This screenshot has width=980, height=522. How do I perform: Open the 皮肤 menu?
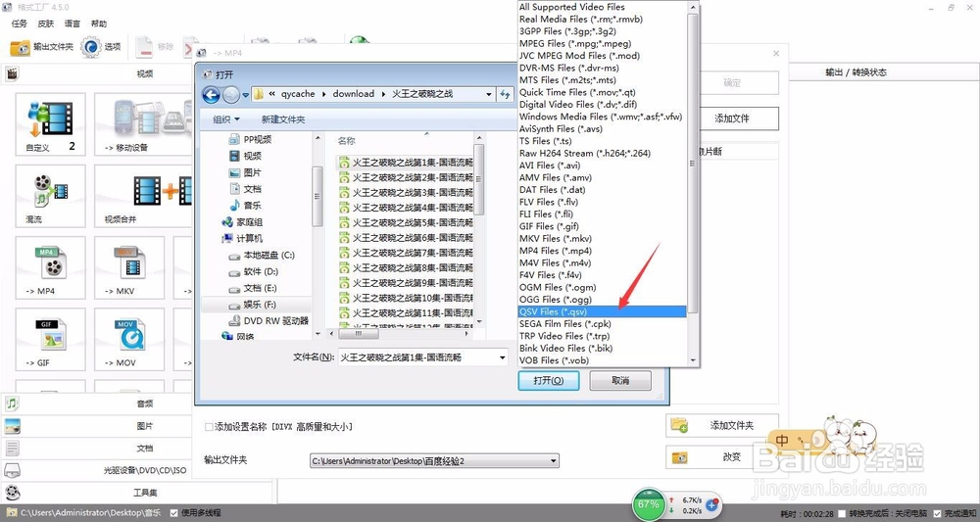(46, 24)
